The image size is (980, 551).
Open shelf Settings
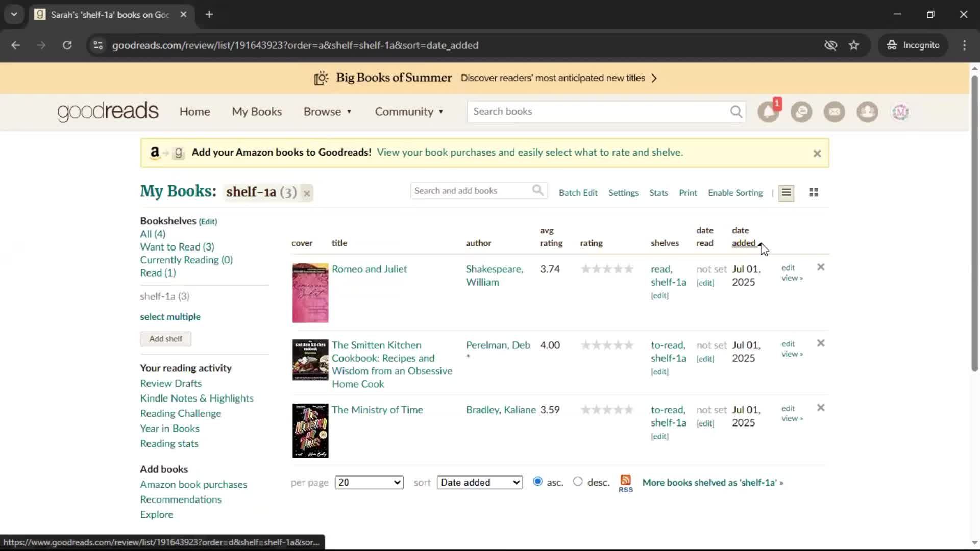point(623,193)
